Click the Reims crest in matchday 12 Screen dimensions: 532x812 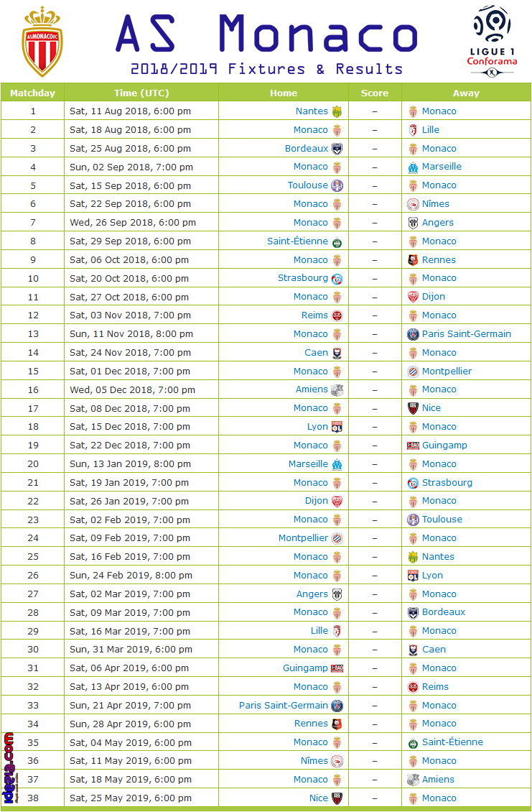[337, 315]
